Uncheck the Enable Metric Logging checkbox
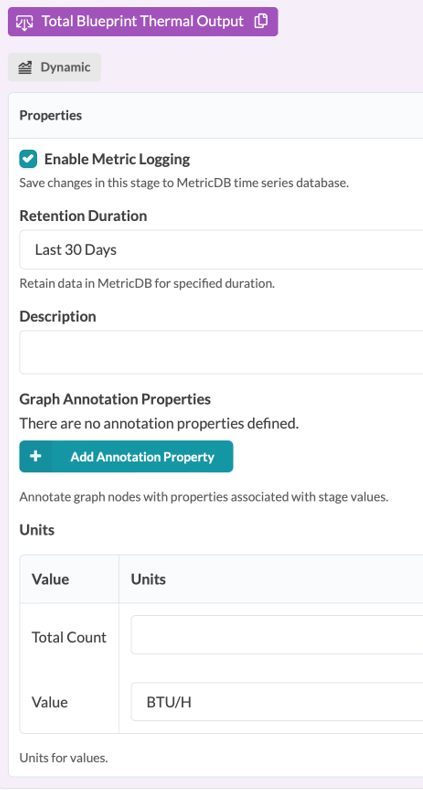Image resolution: width=423 pixels, height=790 pixels. click(x=28, y=159)
